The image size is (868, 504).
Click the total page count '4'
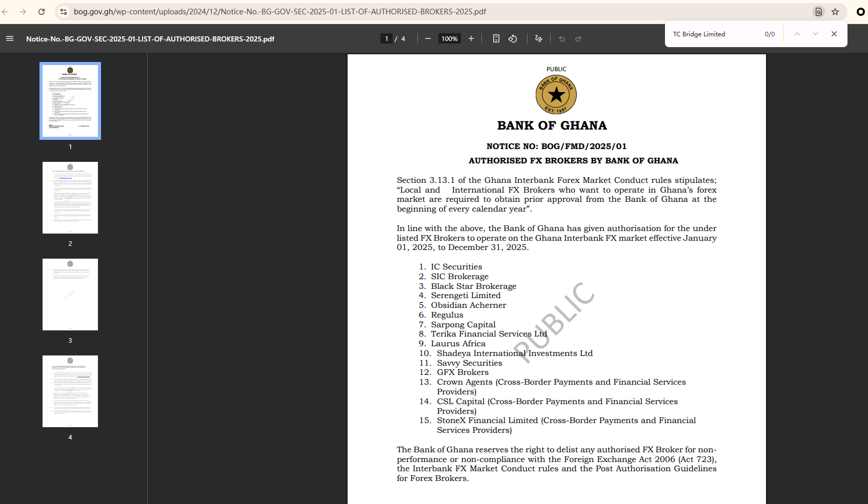pos(403,39)
